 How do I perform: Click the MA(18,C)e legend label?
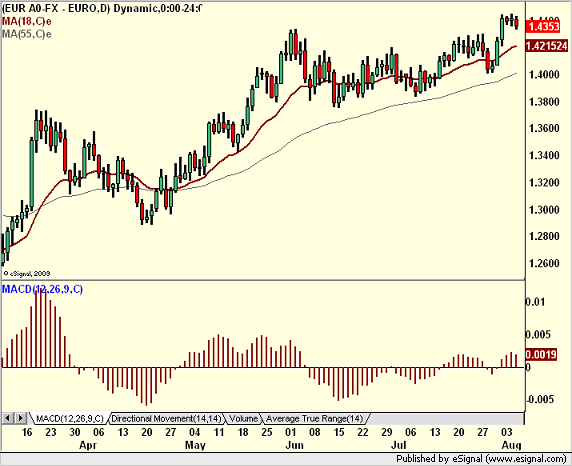click(x=26, y=22)
